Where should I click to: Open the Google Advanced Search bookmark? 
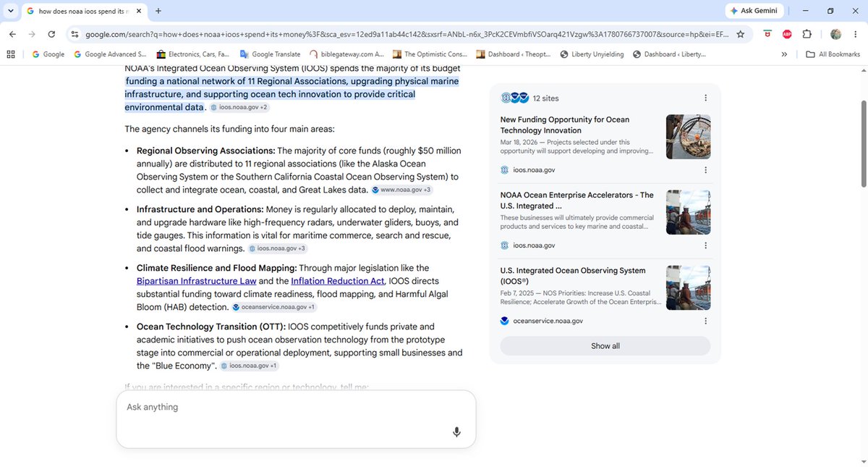110,54
